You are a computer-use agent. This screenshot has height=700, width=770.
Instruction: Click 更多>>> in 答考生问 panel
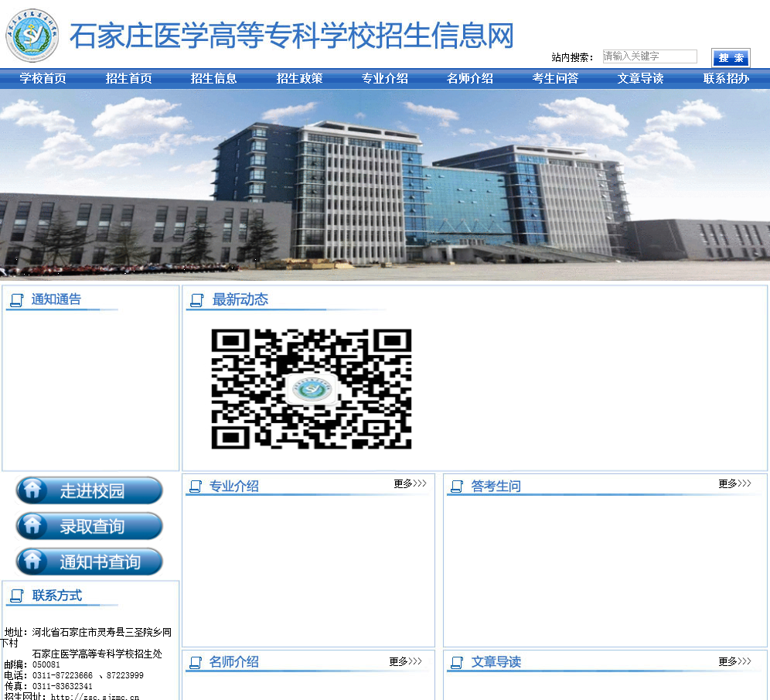(x=734, y=484)
